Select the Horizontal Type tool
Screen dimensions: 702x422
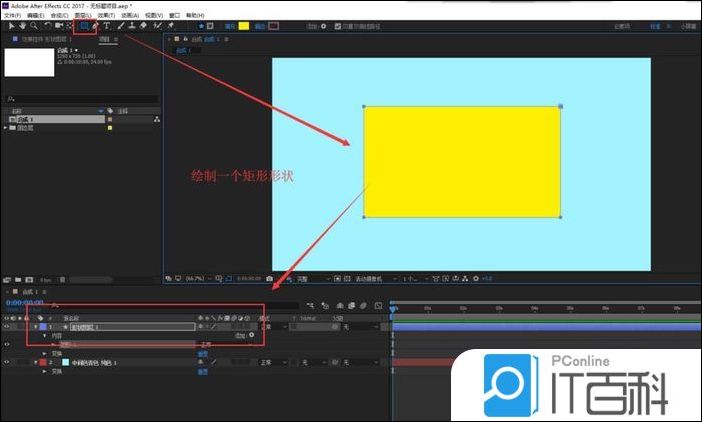point(107,26)
